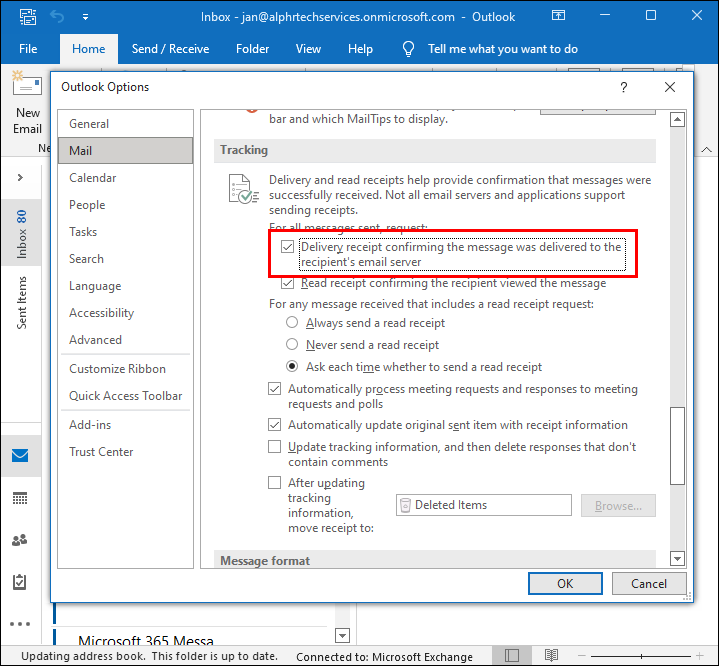719x666 pixels.
Task: Click the Ribbon Display Options icon
Action: click(x=558, y=16)
